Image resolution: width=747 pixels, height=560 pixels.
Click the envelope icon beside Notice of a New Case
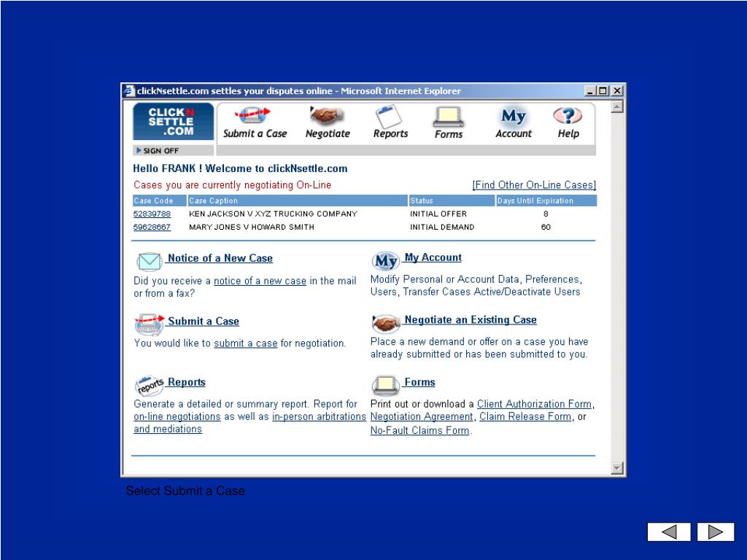click(x=149, y=261)
